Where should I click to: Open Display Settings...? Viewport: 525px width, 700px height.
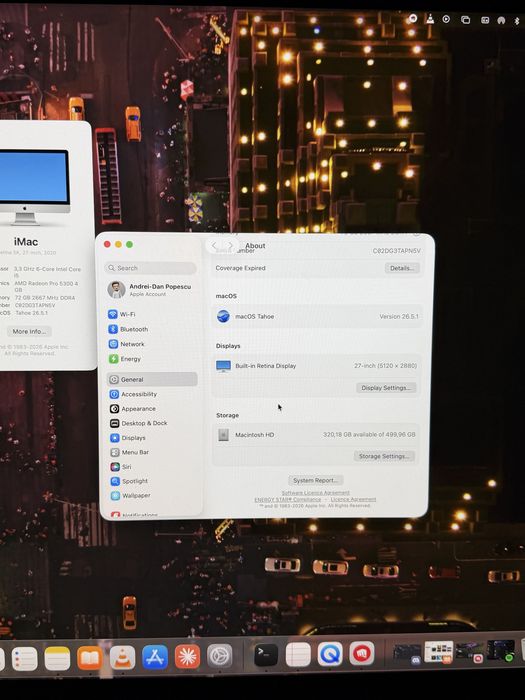point(386,388)
